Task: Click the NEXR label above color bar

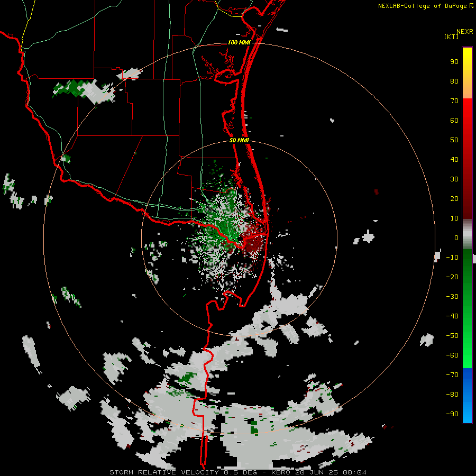Action: [465, 32]
